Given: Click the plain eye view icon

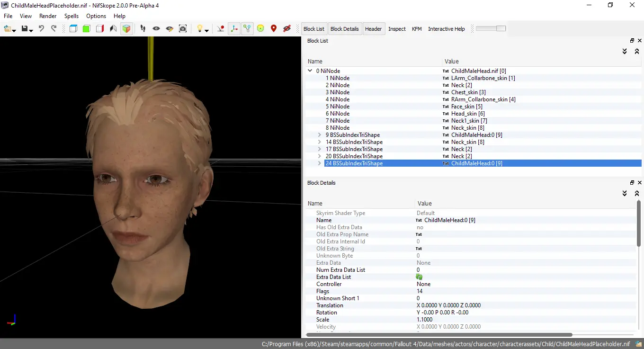Looking at the screenshot, I should 156,29.
